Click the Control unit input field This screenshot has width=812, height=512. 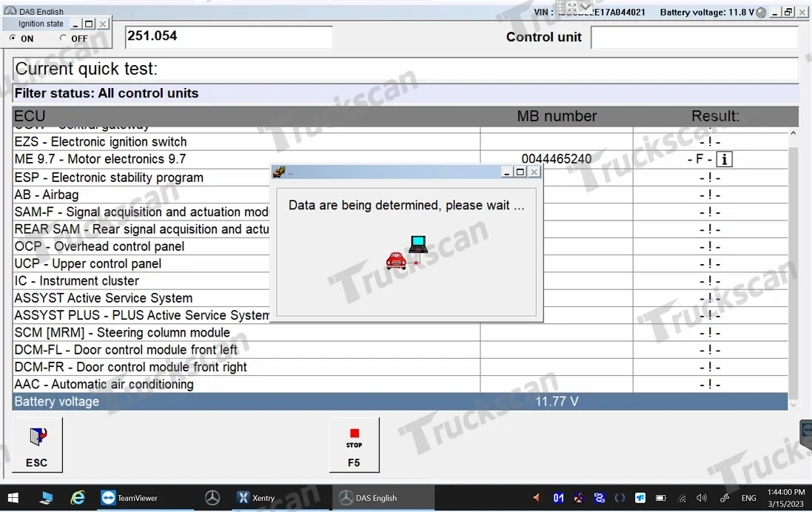[694, 37]
